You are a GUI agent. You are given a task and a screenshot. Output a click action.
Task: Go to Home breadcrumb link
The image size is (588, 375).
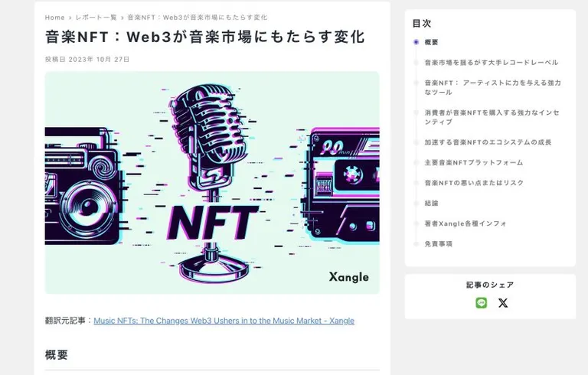pyautogui.click(x=55, y=18)
